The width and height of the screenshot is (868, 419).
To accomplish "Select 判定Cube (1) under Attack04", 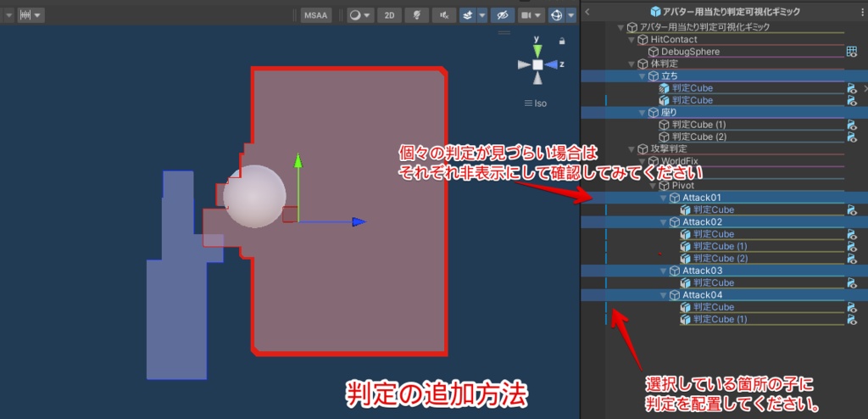I will pos(720,320).
